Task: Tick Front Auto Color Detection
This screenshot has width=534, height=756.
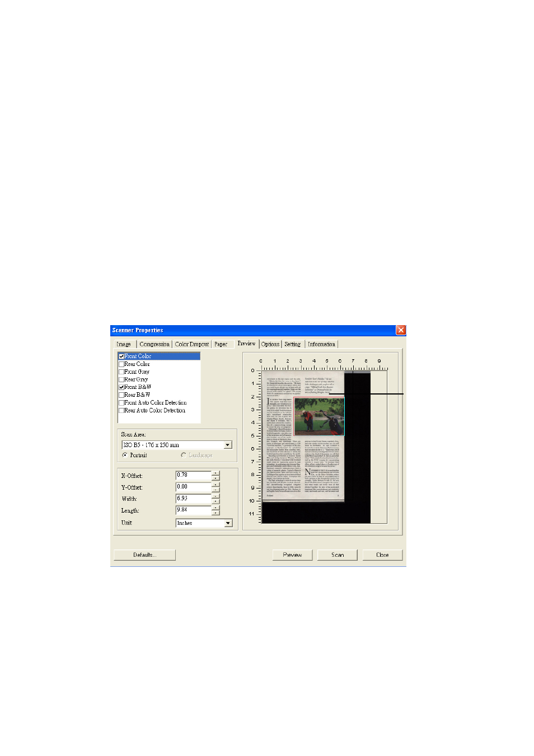Action: (x=121, y=403)
